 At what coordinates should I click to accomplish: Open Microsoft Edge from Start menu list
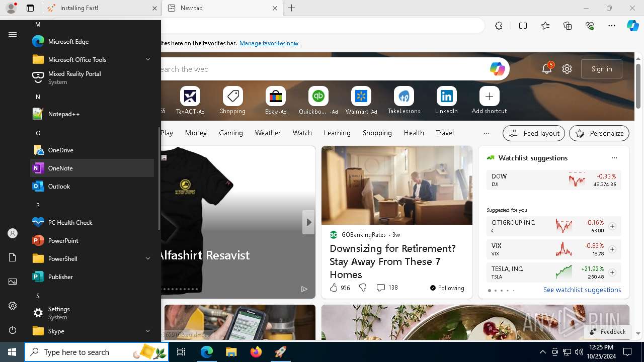(92, 42)
